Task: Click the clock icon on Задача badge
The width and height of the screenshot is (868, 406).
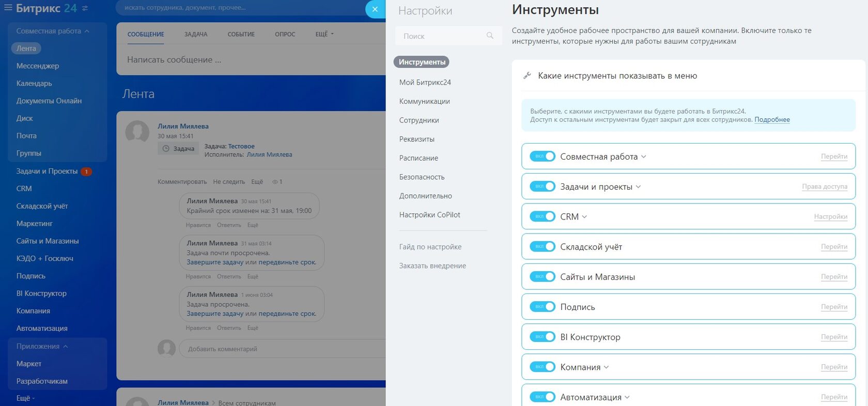Action: pos(166,149)
